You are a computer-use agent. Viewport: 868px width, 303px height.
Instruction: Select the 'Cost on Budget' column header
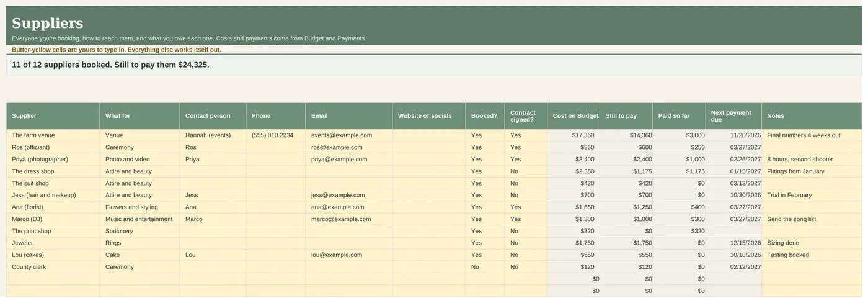(x=574, y=116)
